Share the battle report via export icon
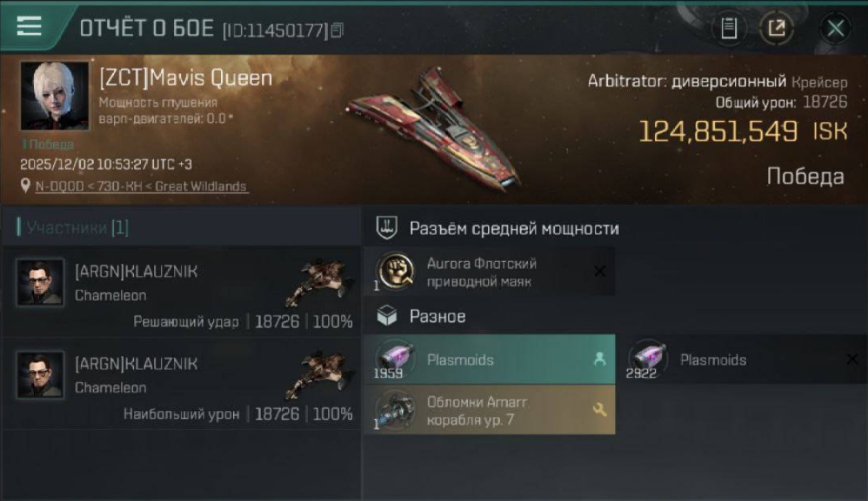This screenshot has width=868, height=501. point(777,28)
